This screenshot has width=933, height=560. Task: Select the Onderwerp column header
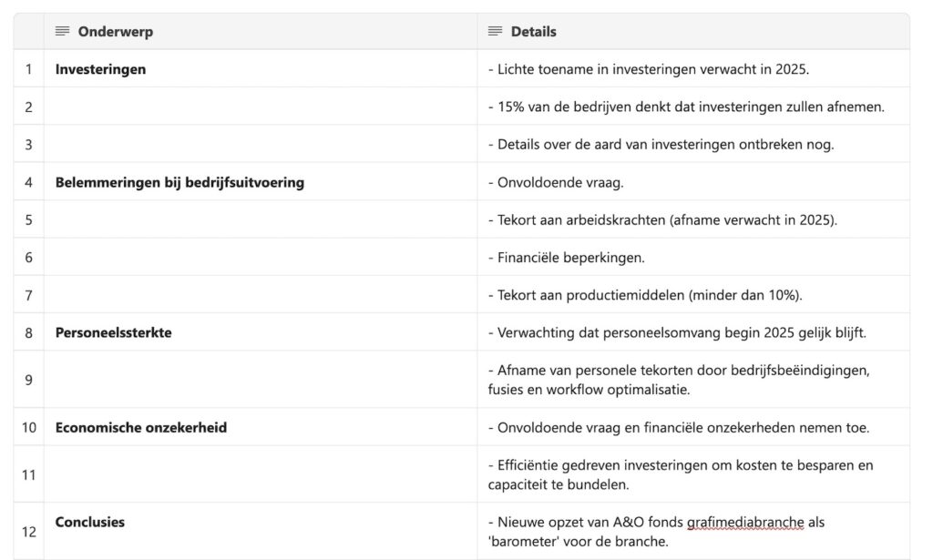pyautogui.click(x=260, y=32)
